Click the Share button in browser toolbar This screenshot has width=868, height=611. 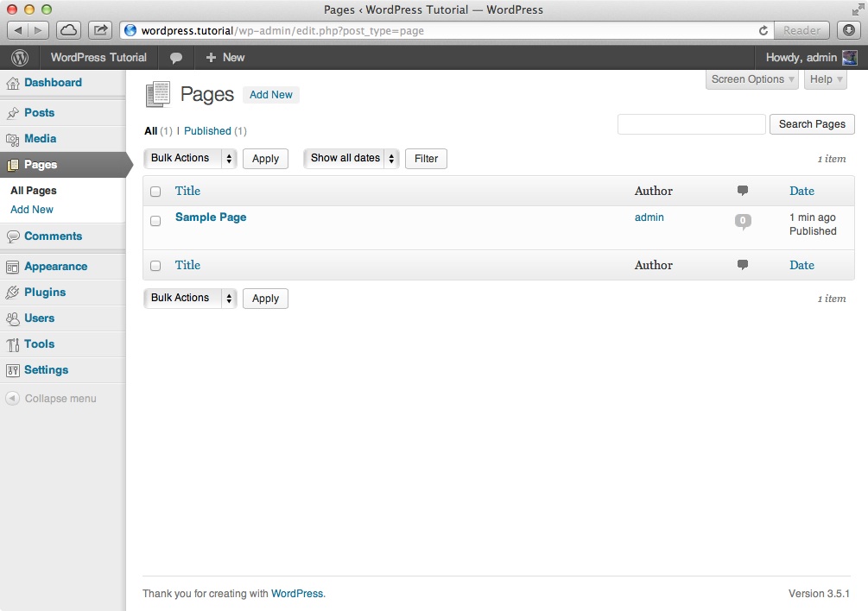(100, 30)
